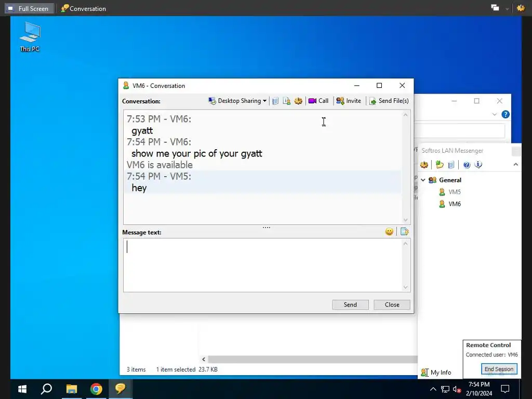Expand the ribbon chevron in background window
The height and width of the screenshot is (399, 532).
pos(495,115)
